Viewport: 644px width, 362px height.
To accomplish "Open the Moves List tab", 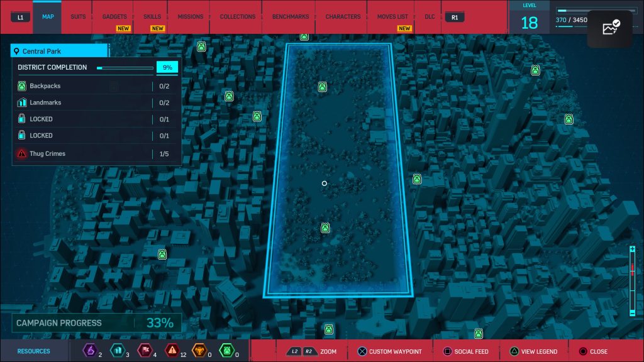I will coord(392,17).
